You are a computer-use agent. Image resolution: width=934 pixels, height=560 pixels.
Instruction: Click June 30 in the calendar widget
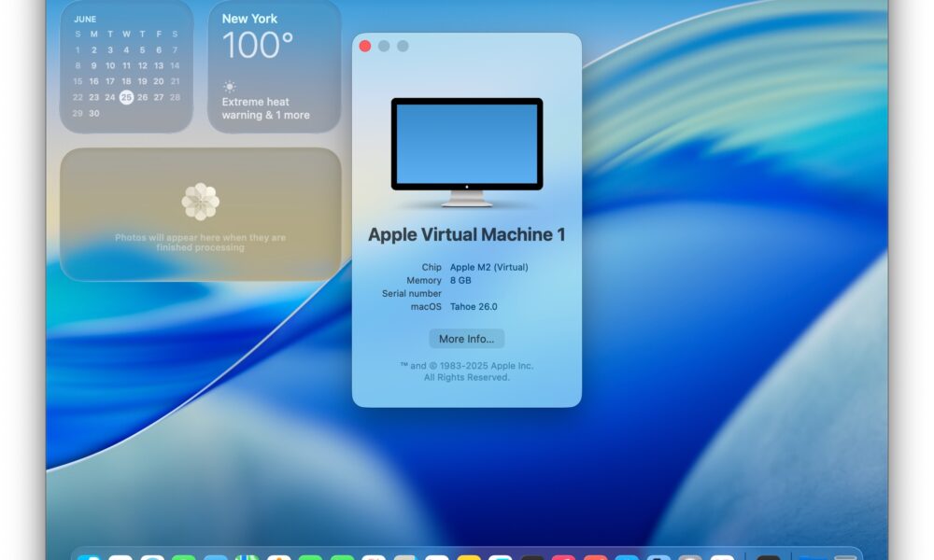94,113
